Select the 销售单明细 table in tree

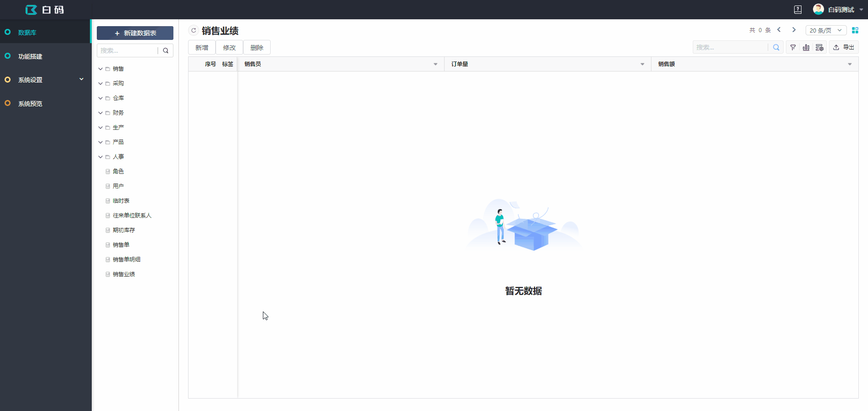pos(127,260)
